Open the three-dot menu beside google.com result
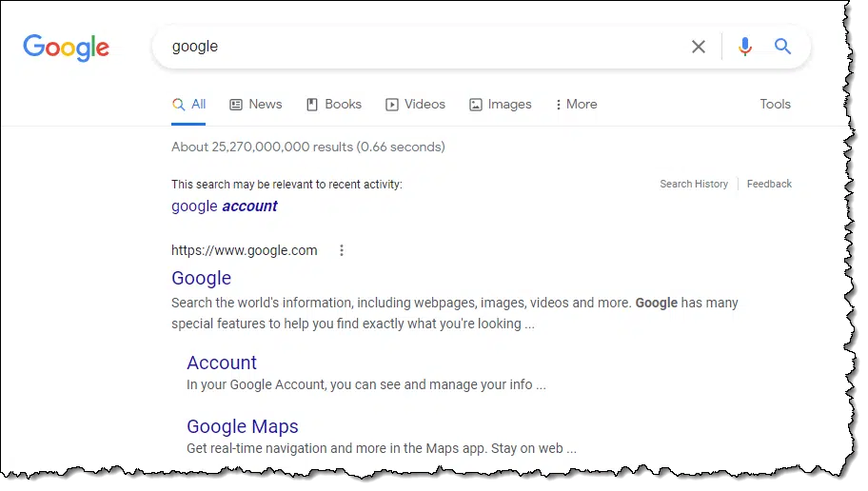The width and height of the screenshot is (868, 491). pyautogui.click(x=342, y=250)
